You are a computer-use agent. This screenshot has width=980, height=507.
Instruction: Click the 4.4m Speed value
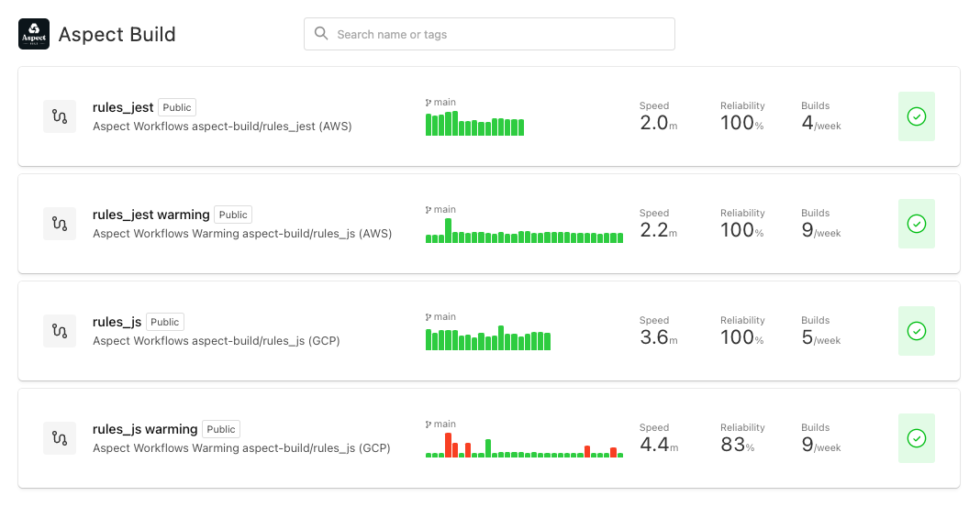pos(659,446)
